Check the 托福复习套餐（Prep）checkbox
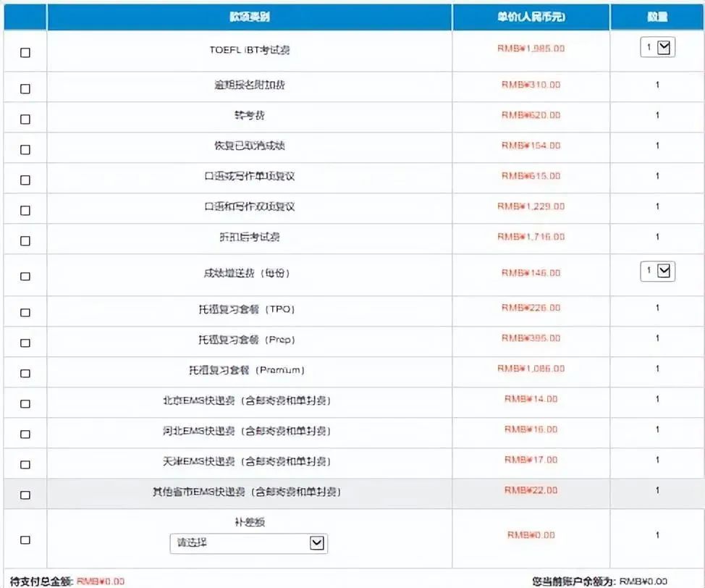The width and height of the screenshot is (705, 588). point(25,343)
